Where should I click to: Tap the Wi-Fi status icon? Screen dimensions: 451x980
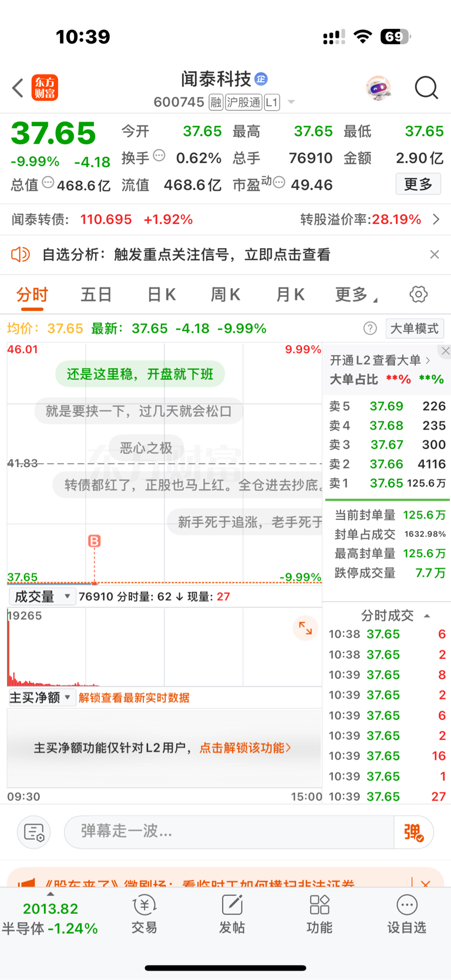click(364, 37)
